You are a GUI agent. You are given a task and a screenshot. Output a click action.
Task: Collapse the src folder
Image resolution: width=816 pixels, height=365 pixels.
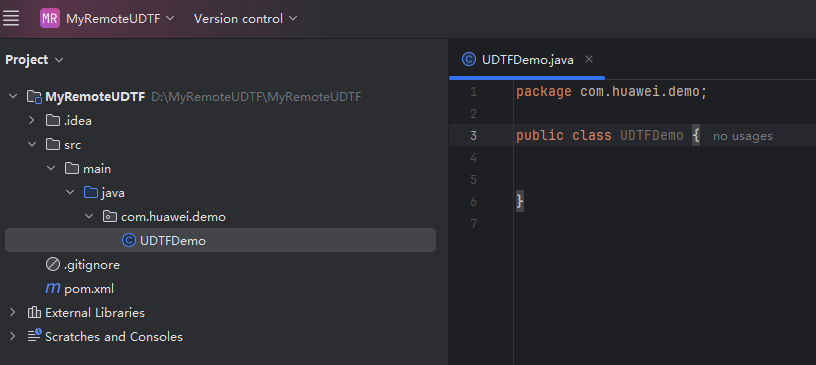coord(32,144)
